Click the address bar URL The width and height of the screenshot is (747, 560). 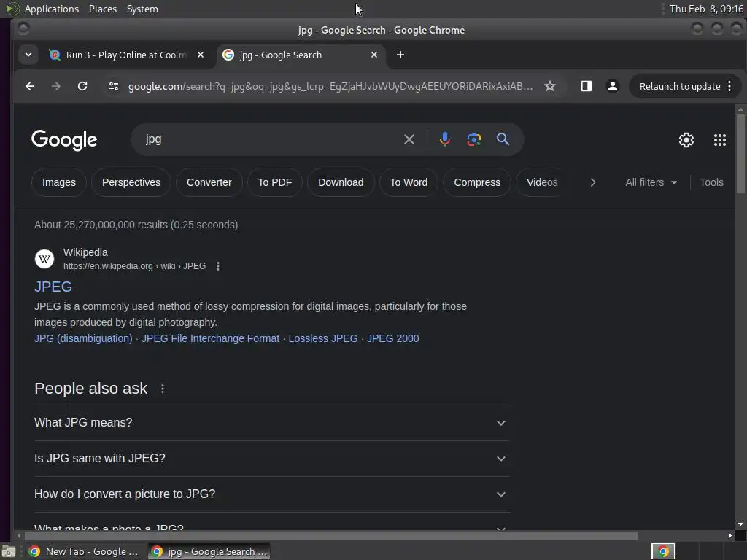(x=330, y=86)
